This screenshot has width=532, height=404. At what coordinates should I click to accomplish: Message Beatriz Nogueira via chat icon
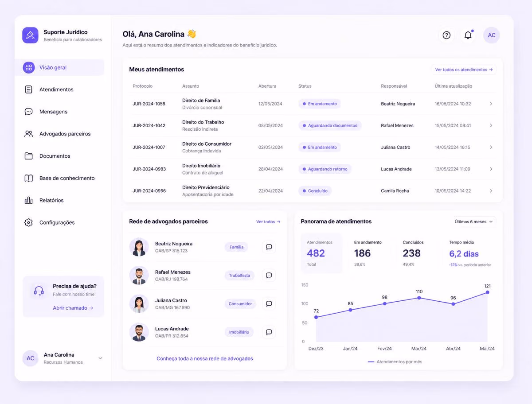269,247
